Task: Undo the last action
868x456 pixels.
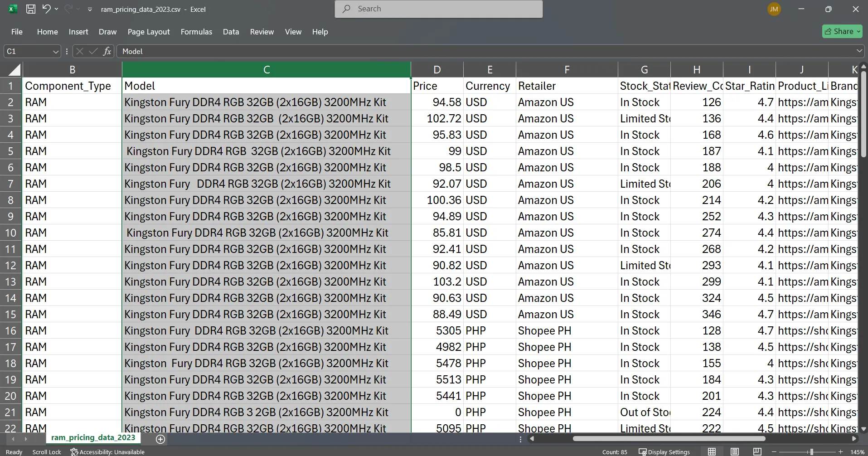Action: [47, 9]
